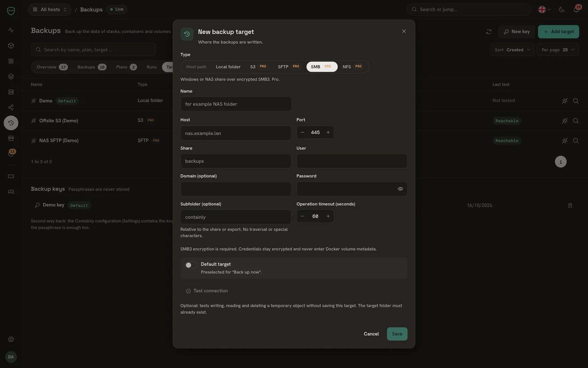588x368 pixels.
Task: Click the Add target button
Action: point(558,32)
